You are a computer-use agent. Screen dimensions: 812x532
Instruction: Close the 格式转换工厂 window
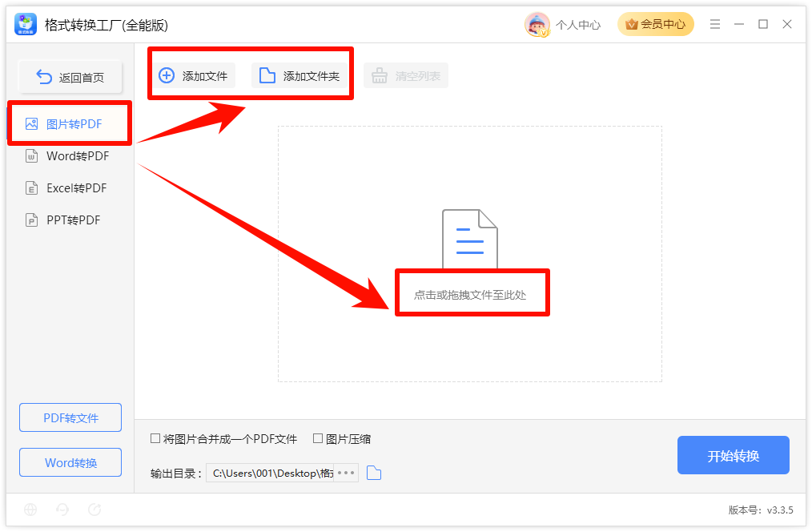tap(787, 24)
